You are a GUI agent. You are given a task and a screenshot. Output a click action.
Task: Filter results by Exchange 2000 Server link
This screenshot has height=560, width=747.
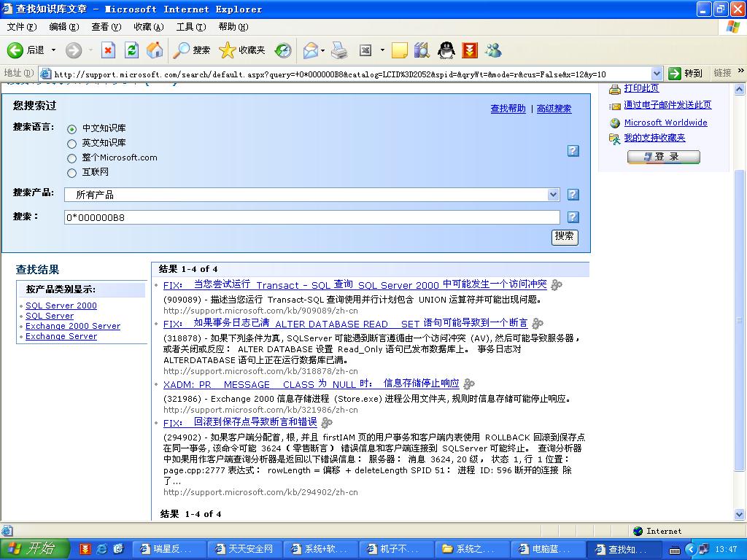(x=73, y=326)
